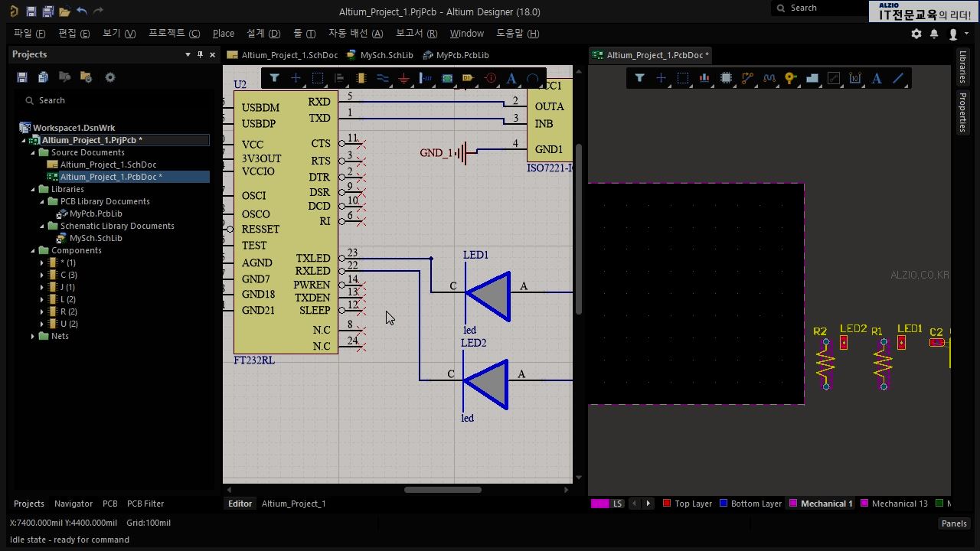Screen dimensions: 980x551
Task: Click the undo arrow in title bar
Action: (x=82, y=11)
